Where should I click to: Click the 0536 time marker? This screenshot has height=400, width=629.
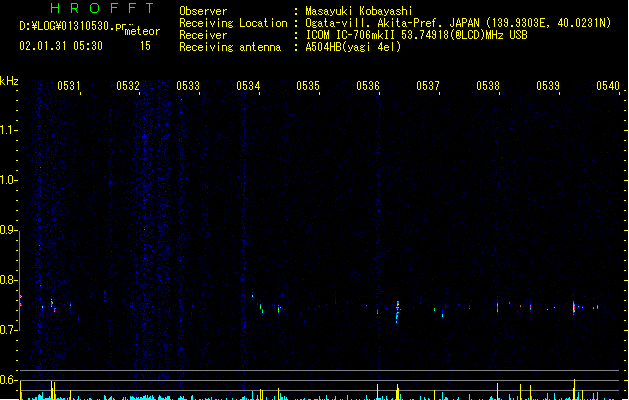(x=368, y=85)
